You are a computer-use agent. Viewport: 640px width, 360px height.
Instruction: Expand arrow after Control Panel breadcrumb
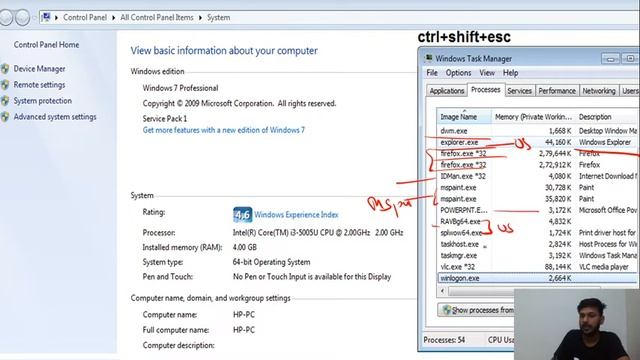tap(113, 18)
